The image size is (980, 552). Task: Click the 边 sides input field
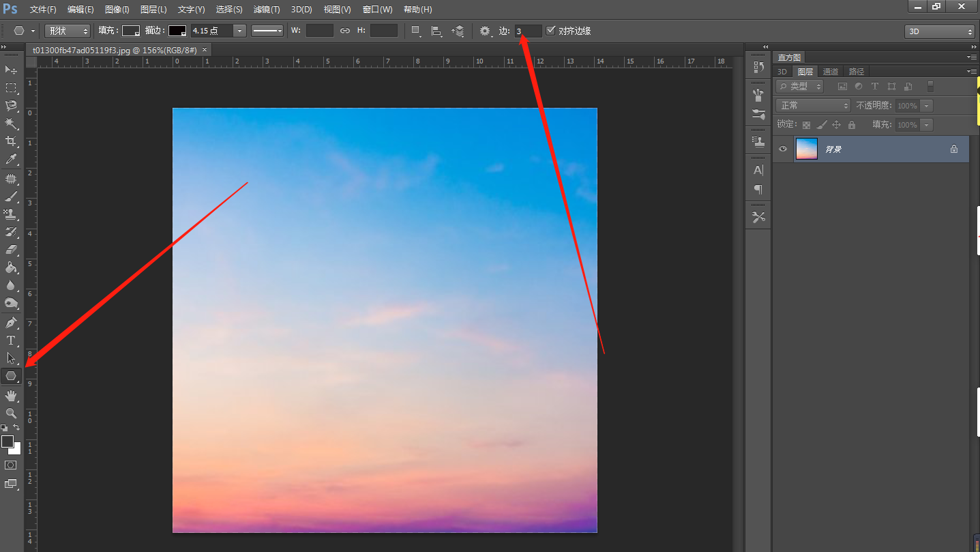pos(529,31)
